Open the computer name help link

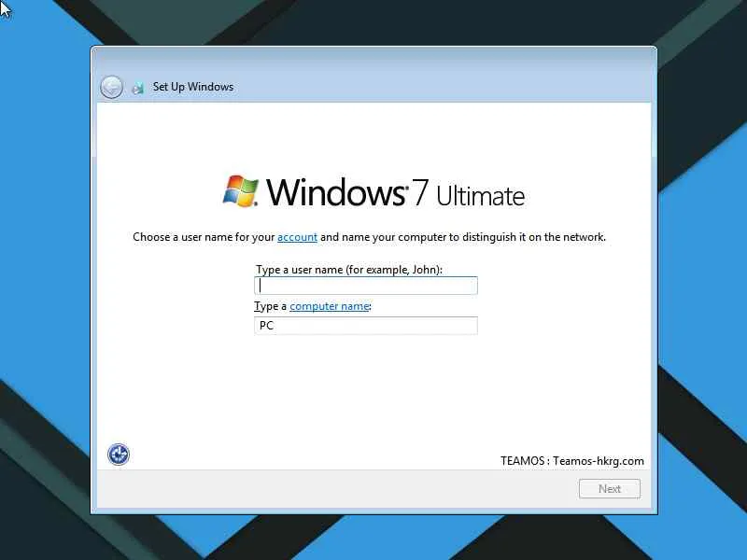(330, 306)
